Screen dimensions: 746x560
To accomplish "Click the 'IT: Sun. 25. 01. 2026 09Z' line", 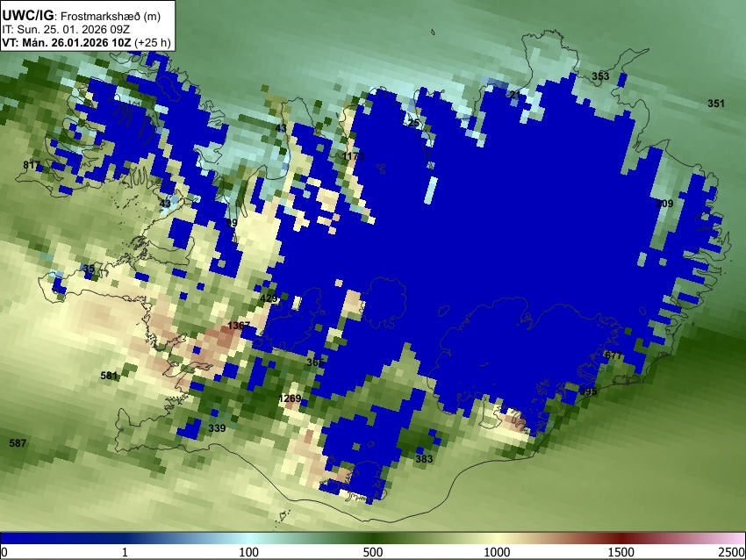I will click(66, 30).
